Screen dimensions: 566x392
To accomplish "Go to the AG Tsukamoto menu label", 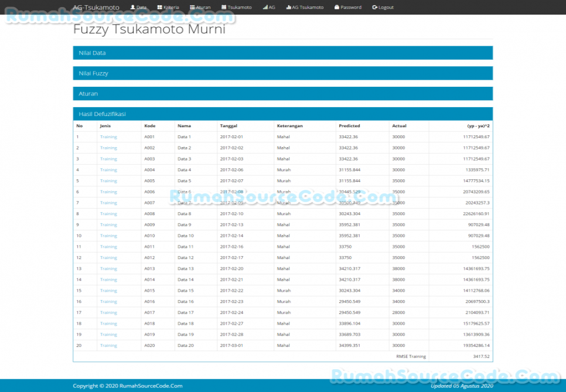I will tap(308, 7).
